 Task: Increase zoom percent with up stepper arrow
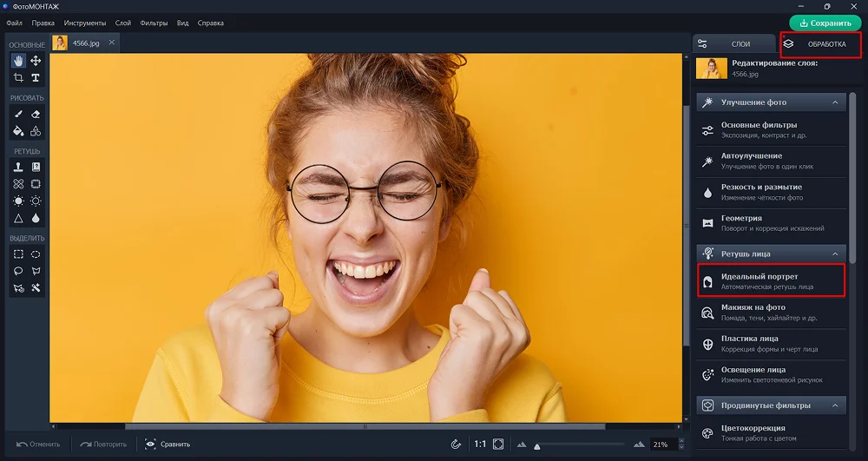681,441
